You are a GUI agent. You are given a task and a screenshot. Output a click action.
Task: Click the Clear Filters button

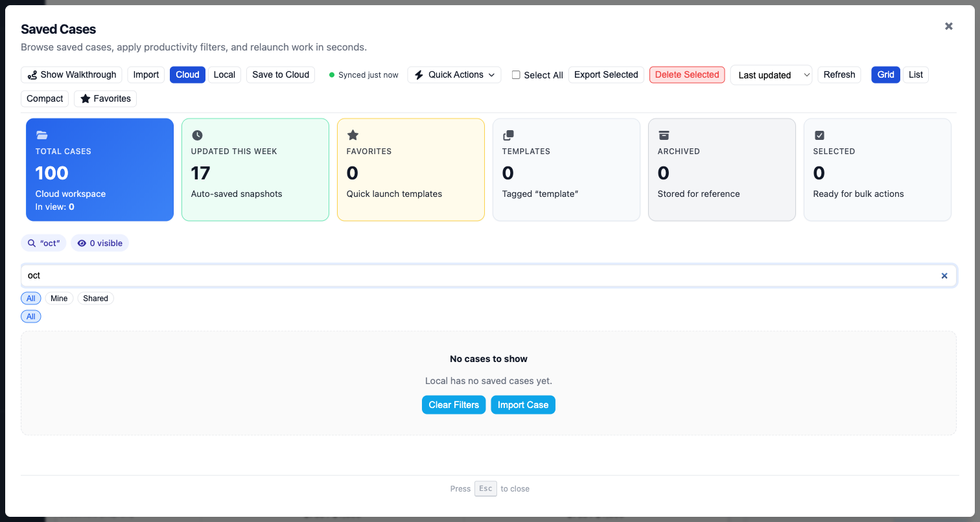[x=454, y=405]
